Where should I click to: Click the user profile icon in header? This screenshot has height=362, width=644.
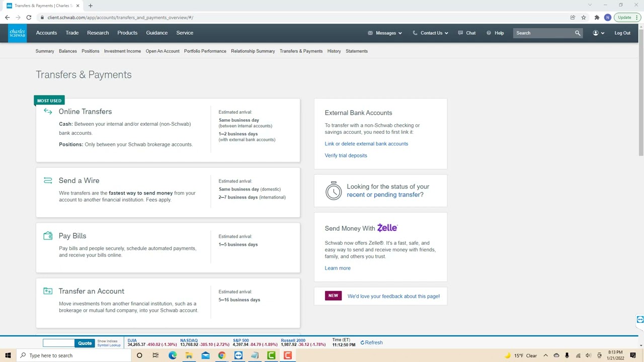pos(596,33)
